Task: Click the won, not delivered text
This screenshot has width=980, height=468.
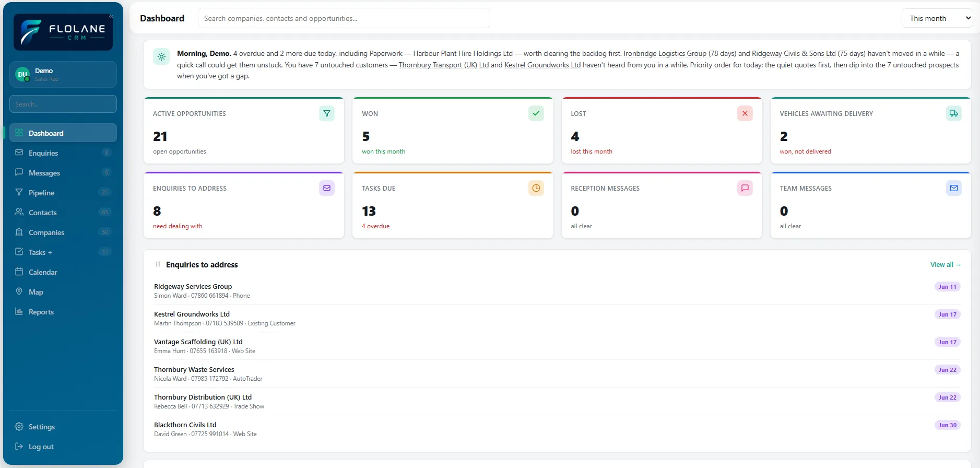Action: [805, 151]
